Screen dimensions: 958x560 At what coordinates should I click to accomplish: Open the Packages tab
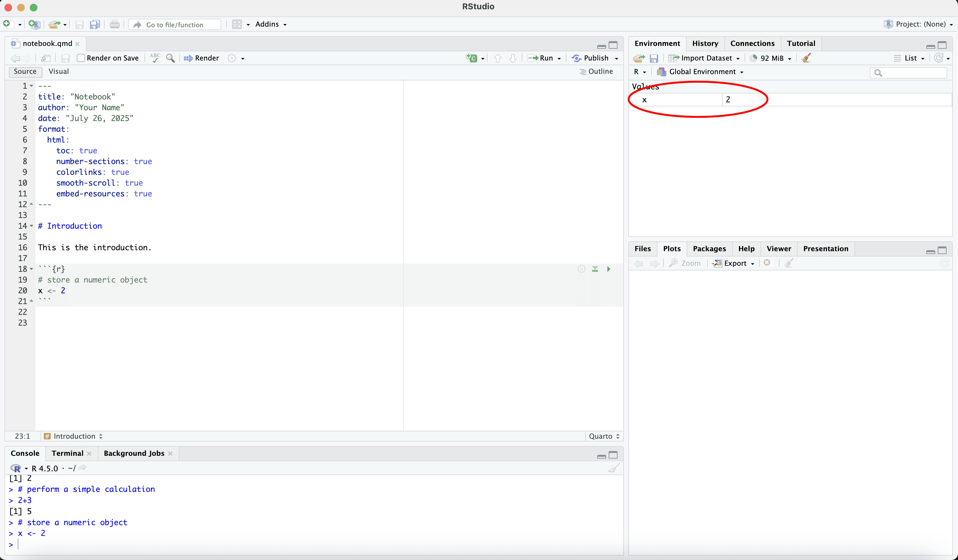(709, 248)
